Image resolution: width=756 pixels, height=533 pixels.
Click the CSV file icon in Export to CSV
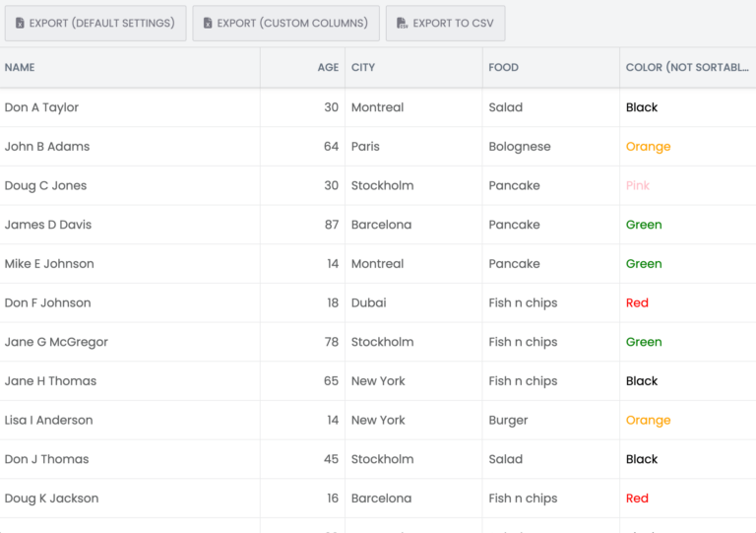[x=402, y=24]
